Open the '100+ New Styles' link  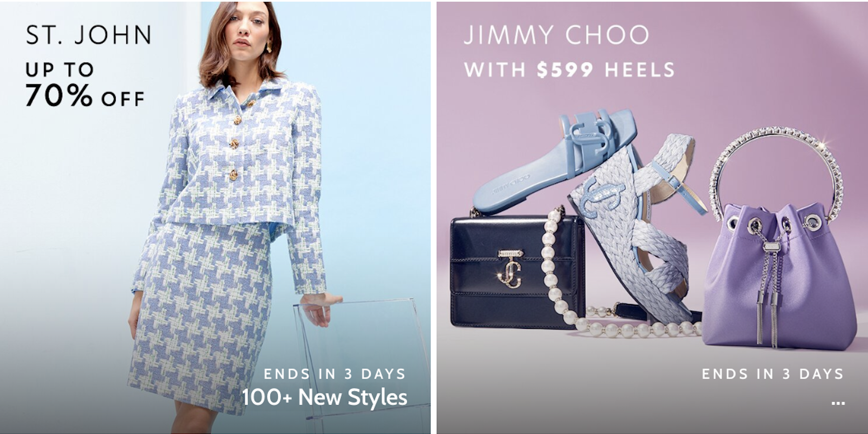coord(325,397)
